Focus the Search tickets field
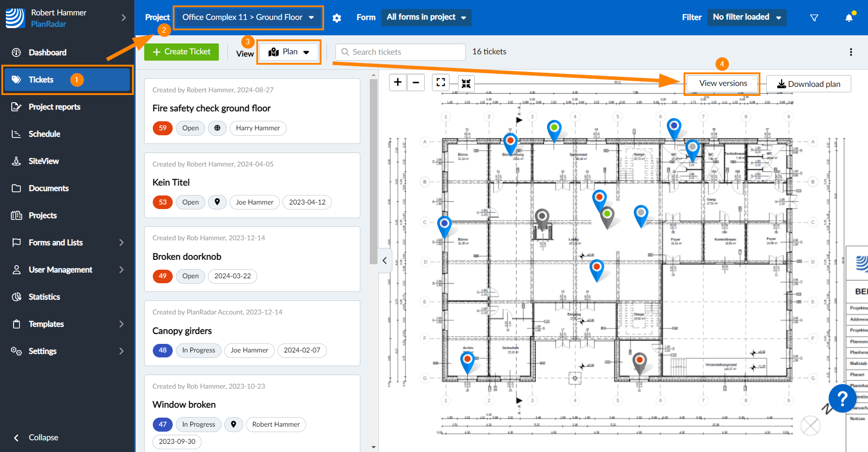The height and width of the screenshot is (452, 868). [x=401, y=52]
